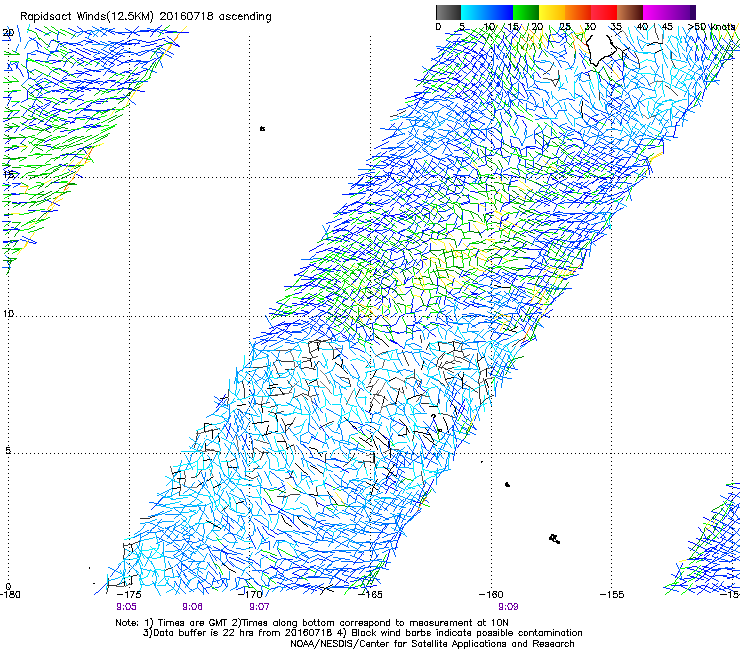The height and width of the screenshot is (650, 740).
Task: Click the '9:06' time label
Action: coord(193,607)
